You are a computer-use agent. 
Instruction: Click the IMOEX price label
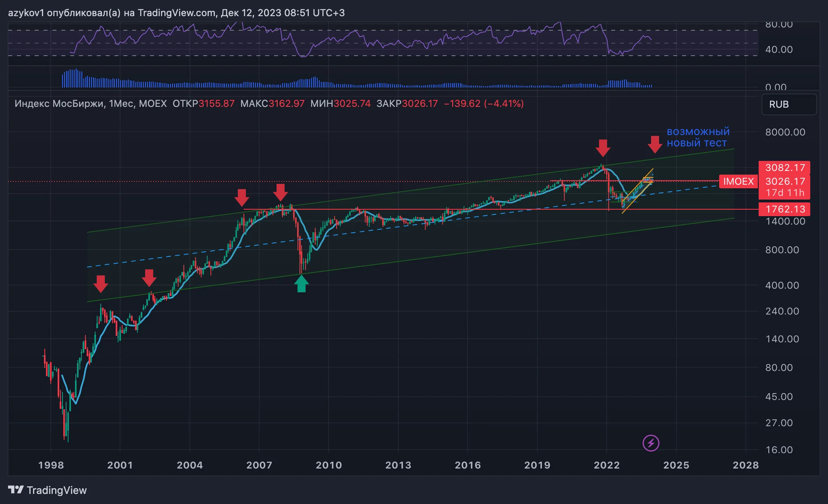tap(738, 181)
